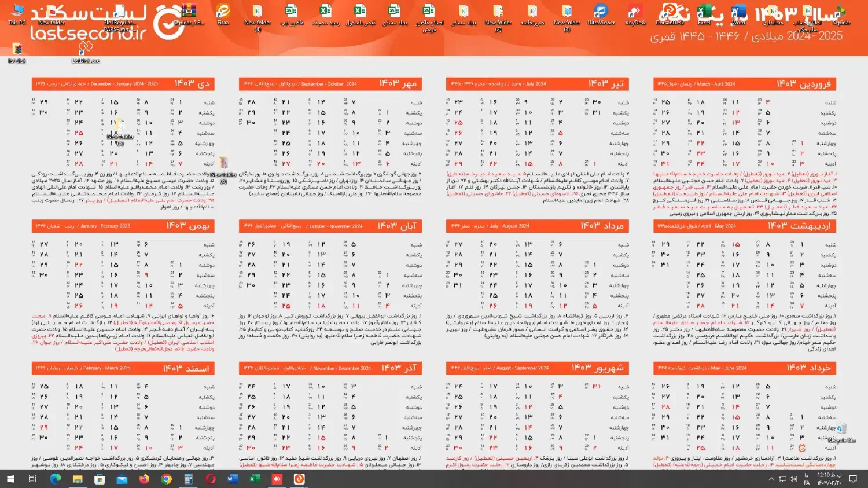
Task: Select the Recycle Bin icon
Action: pos(841,432)
